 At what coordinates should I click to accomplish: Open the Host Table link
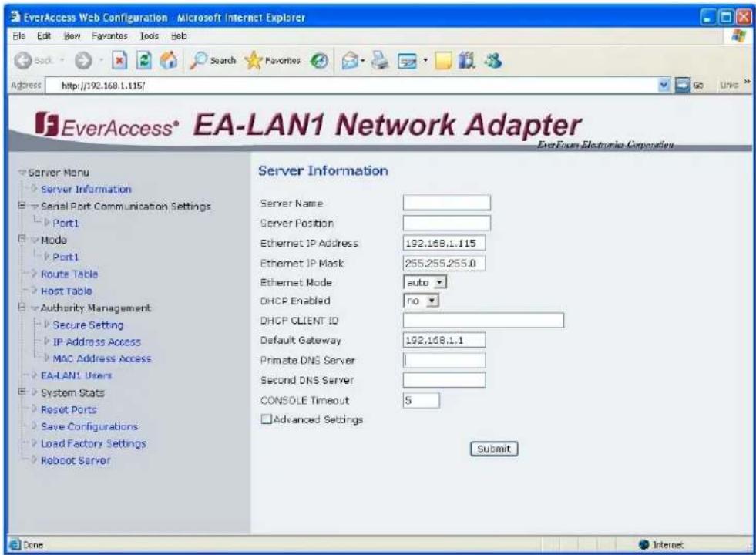click(66, 291)
